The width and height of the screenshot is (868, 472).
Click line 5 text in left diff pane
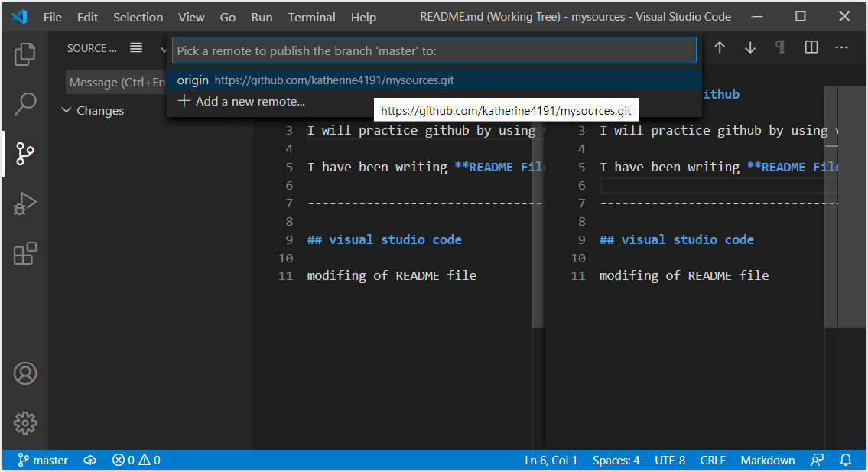[426, 168]
